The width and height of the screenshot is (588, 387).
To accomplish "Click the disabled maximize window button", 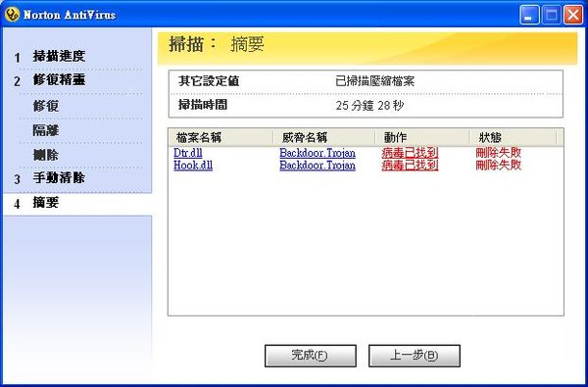I will tap(551, 16).
